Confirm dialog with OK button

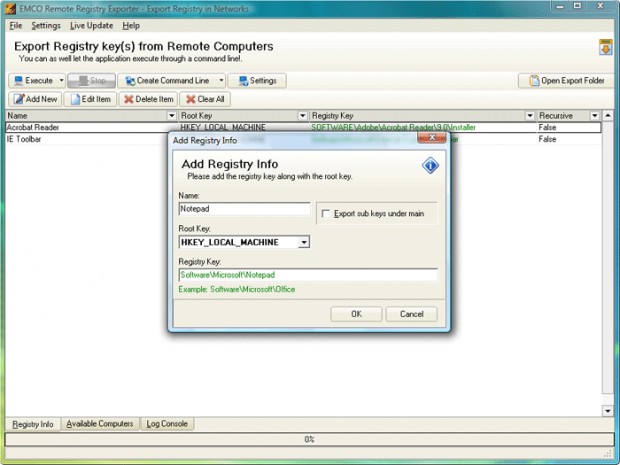point(356,314)
